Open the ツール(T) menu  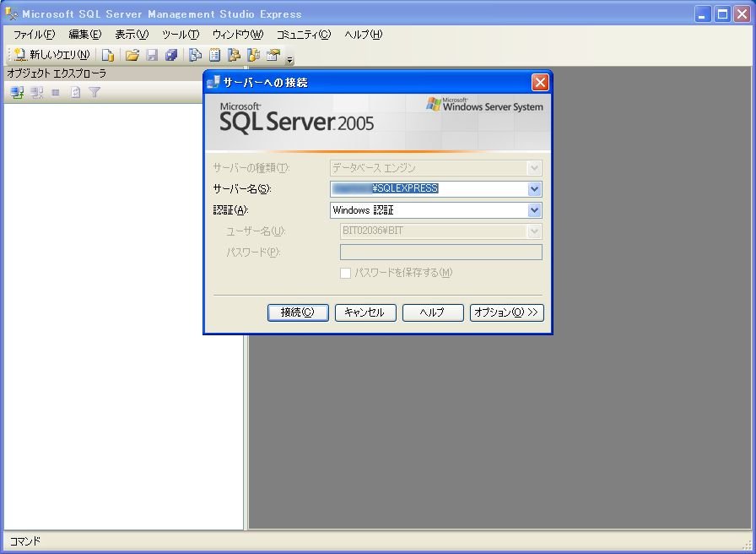click(181, 35)
